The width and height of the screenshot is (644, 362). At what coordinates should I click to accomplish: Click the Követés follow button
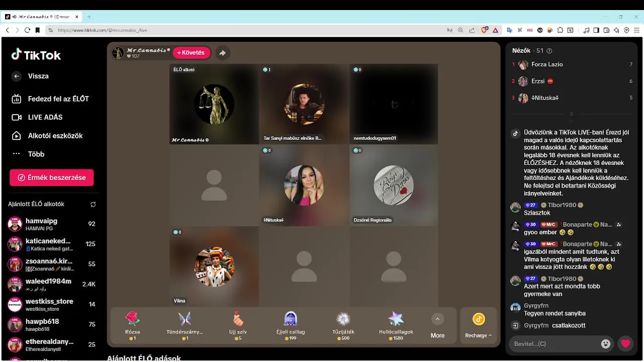pos(191,53)
